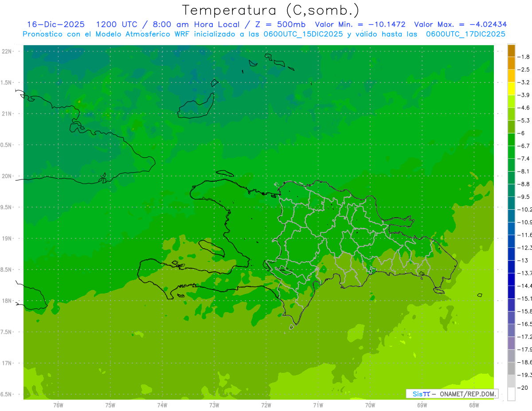This screenshot has width=532, height=411.
Task: Click the top dark orange color bar segment above -1.8
Action: pyautogui.click(x=511, y=51)
